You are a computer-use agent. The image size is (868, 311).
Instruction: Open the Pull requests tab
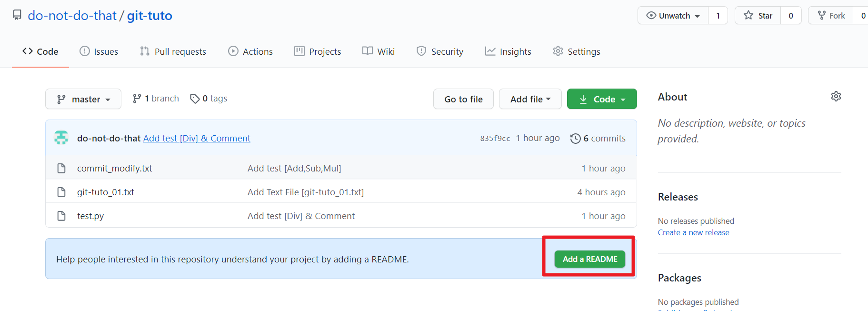coord(173,51)
